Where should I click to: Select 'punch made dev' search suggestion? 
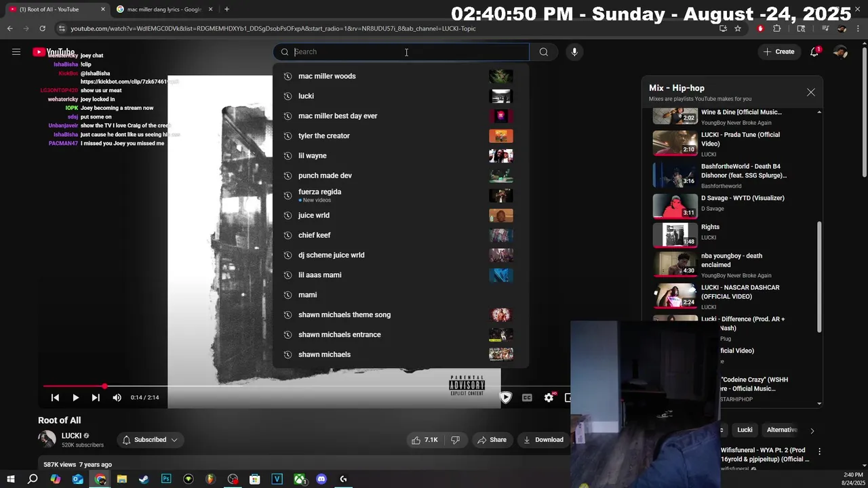pos(400,176)
